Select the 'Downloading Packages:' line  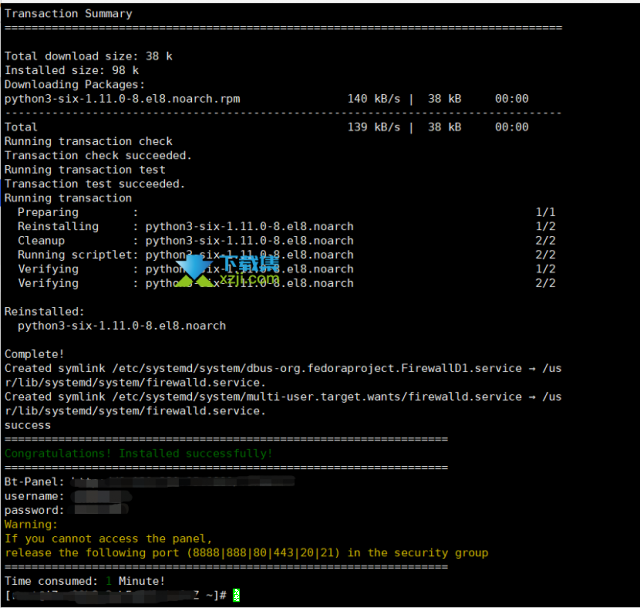point(75,84)
